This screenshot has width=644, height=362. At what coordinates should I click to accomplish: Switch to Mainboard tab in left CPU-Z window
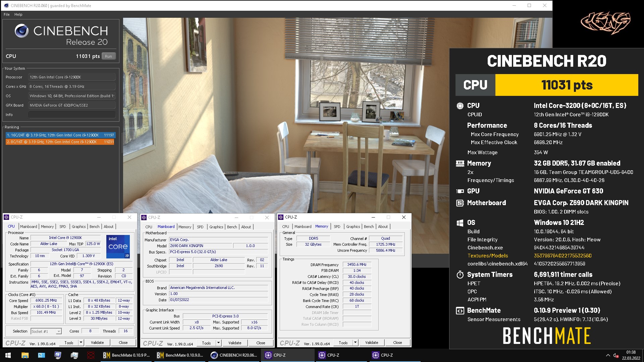point(29,227)
